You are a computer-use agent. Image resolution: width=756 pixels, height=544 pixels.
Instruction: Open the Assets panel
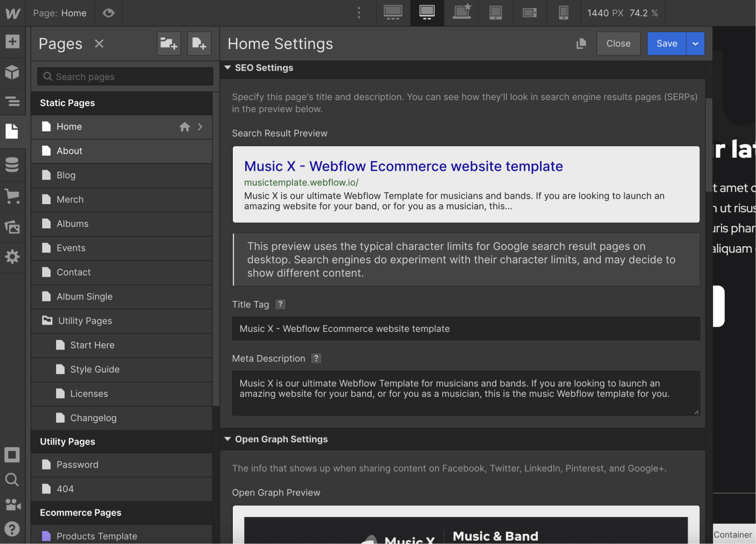tap(12, 226)
